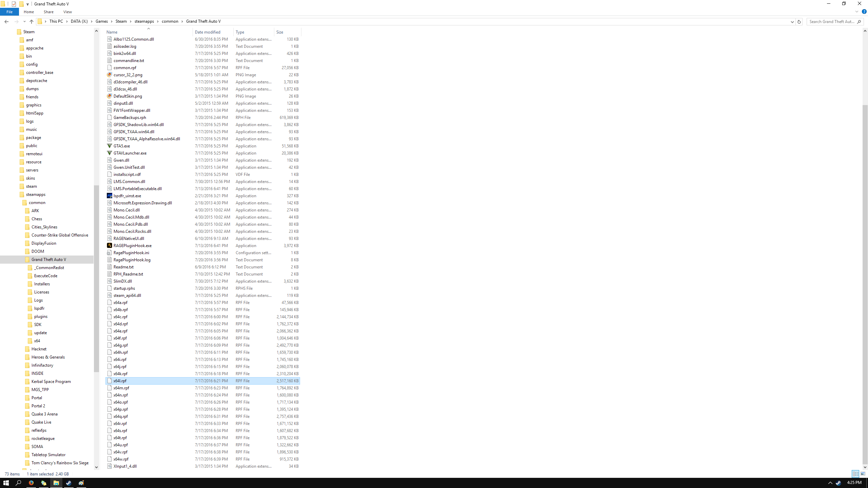Select the update folder in tree
The height and width of the screenshot is (488, 868).
click(x=40, y=333)
